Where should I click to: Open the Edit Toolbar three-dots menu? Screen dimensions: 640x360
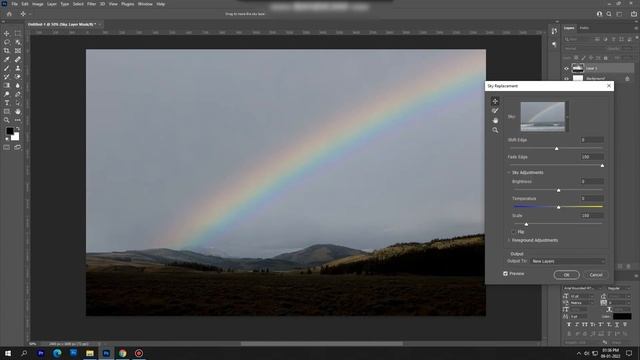18,120
